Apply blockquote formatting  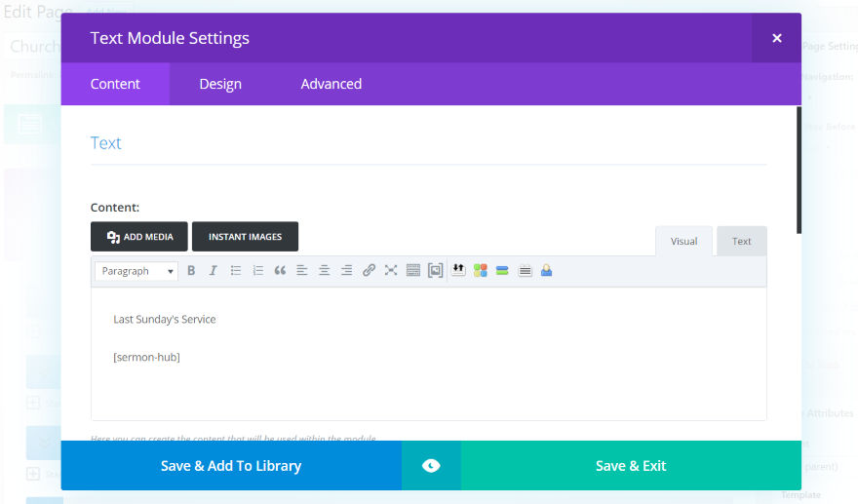coord(280,271)
